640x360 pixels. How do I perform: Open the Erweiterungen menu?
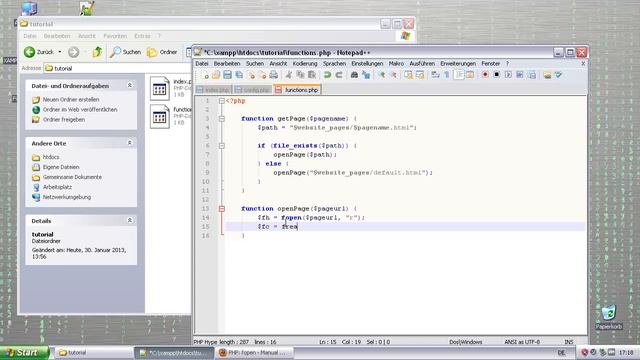coord(458,64)
